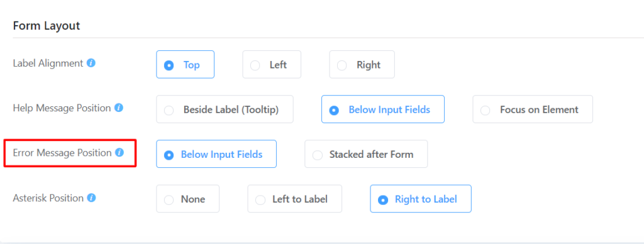Select Beside Label (Tooltip) help position
Image resolution: width=644 pixels, height=244 pixels.
(x=225, y=109)
